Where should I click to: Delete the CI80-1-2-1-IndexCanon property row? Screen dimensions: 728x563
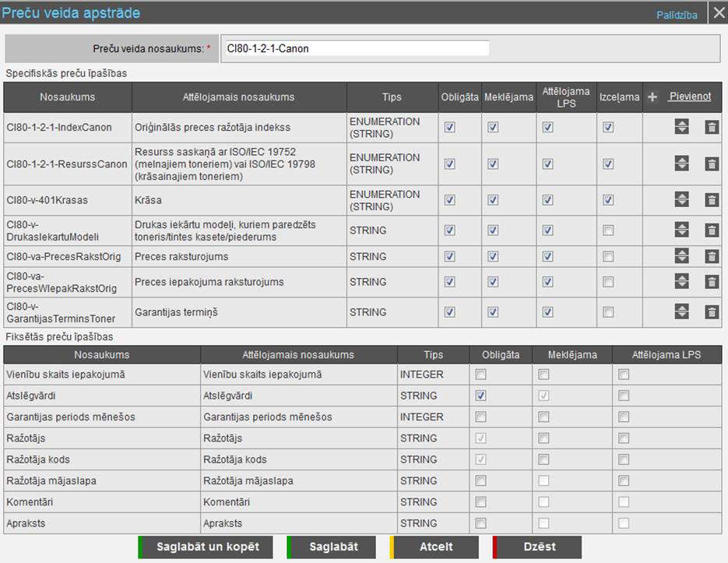pos(711,127)
